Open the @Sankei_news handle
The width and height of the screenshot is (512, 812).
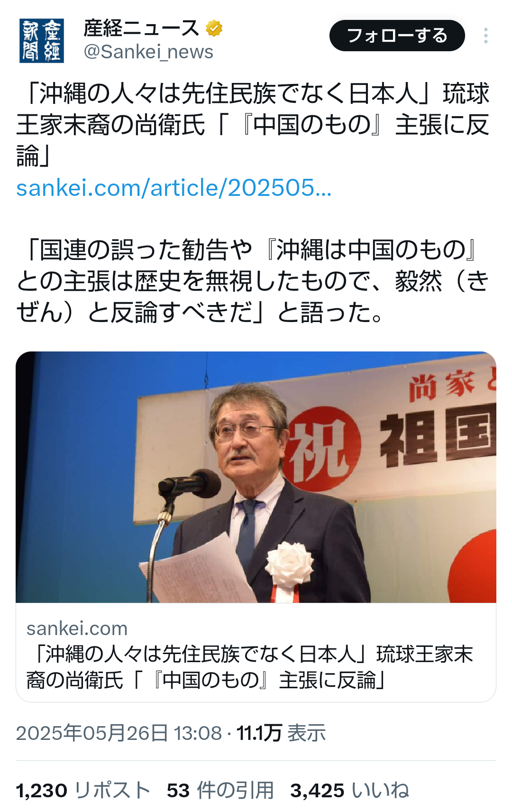point(148,52)
